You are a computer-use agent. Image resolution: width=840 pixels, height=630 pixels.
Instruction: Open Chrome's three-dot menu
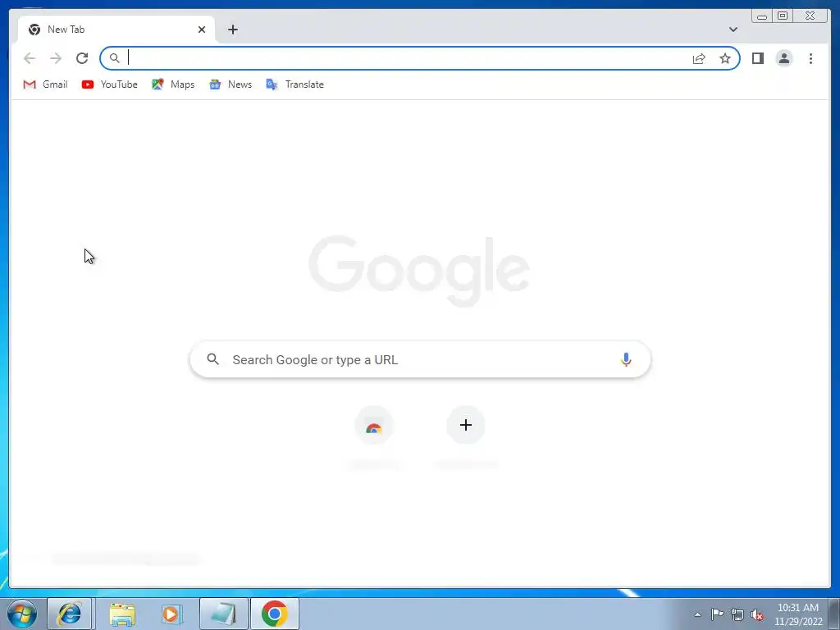coord(810,58)
